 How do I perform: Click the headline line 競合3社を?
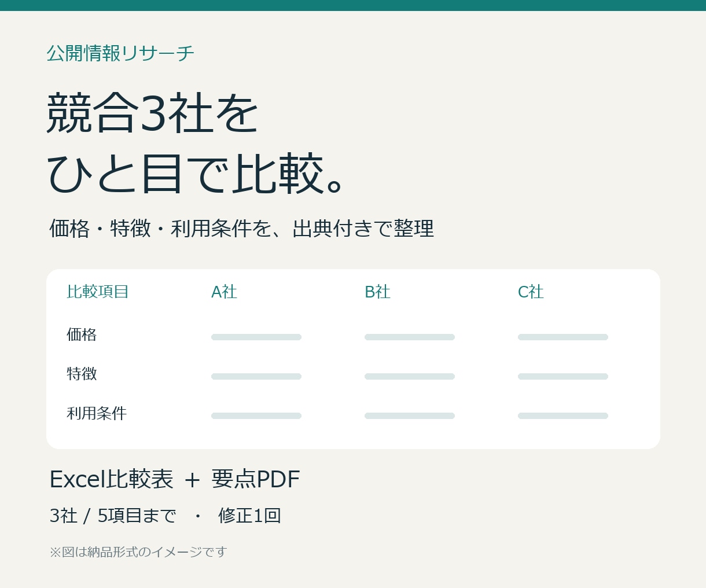[152, 113]
